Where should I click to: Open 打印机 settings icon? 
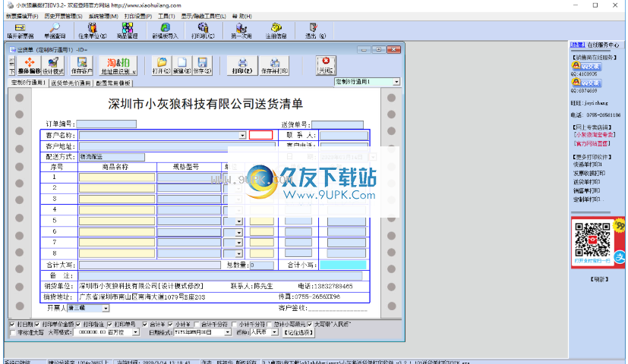[x=203, y=31]
